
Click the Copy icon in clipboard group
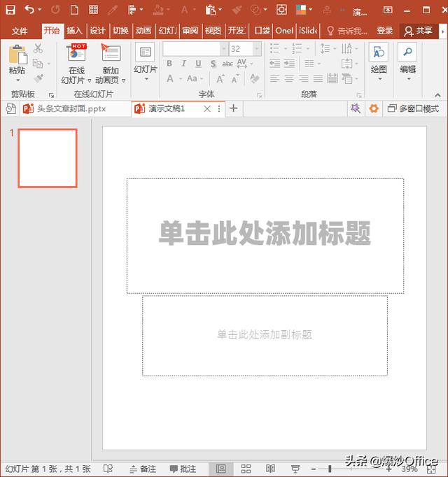click(38, 64)
